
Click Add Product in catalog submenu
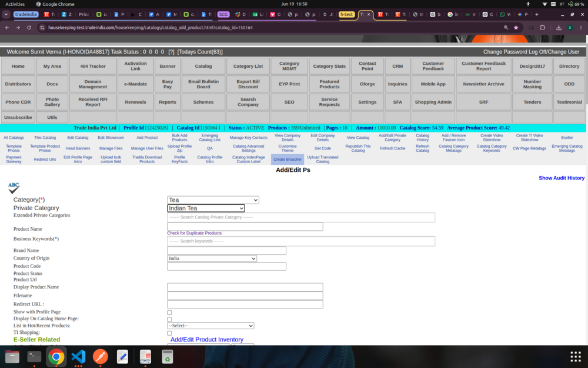point(147,138)
